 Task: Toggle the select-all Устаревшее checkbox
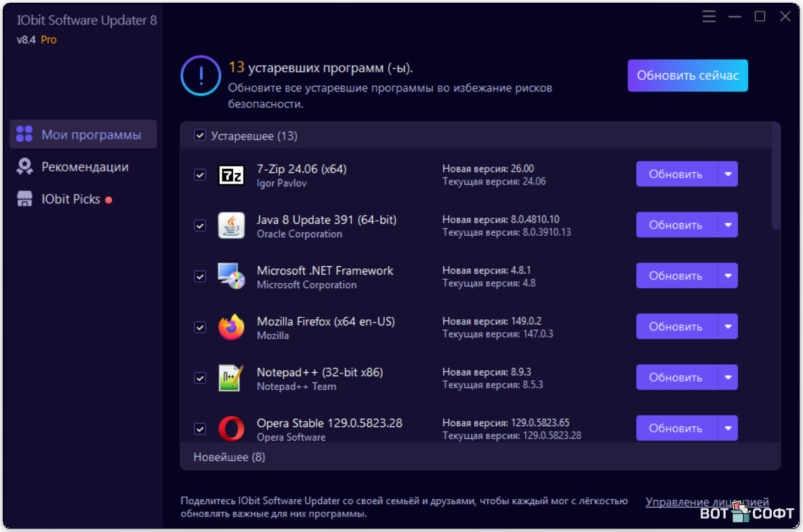click(200, 136)
